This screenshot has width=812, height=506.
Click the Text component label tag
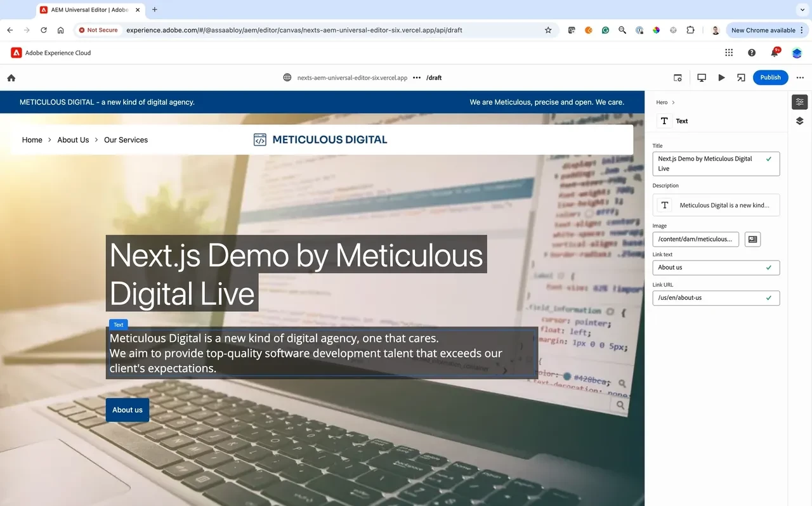[x=119, y=325]
